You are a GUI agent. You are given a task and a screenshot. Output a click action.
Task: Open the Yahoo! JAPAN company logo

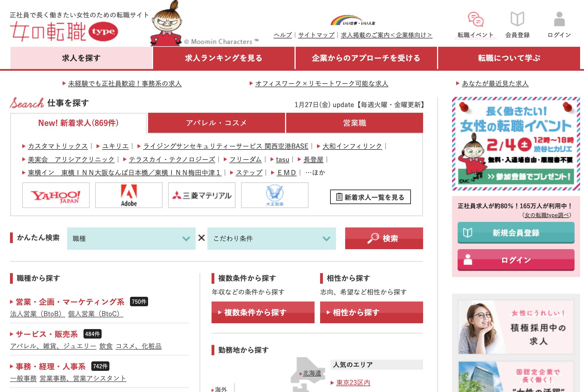coord(56,195)
